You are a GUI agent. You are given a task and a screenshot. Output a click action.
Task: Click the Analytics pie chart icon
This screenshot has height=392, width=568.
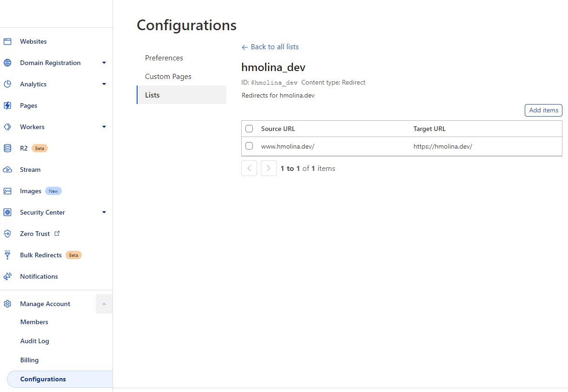coord(7,84)
